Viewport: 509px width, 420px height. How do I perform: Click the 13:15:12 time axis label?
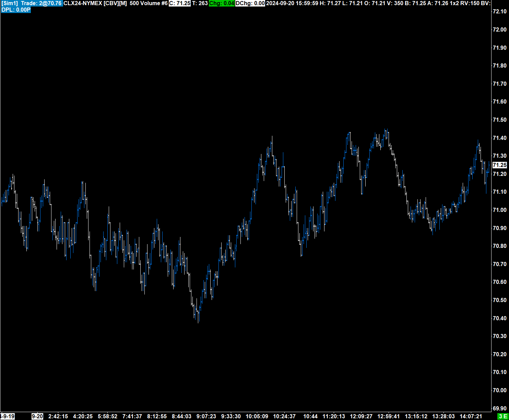[x=416, y=416]
